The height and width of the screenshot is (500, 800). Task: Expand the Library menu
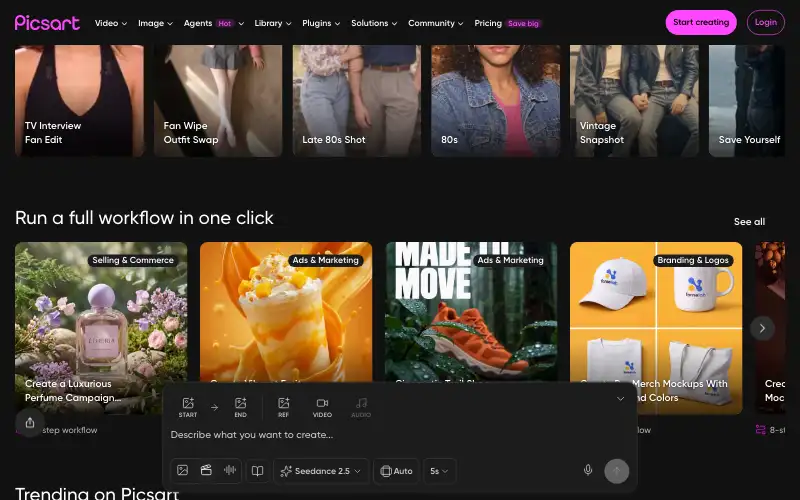click(272, 23)
